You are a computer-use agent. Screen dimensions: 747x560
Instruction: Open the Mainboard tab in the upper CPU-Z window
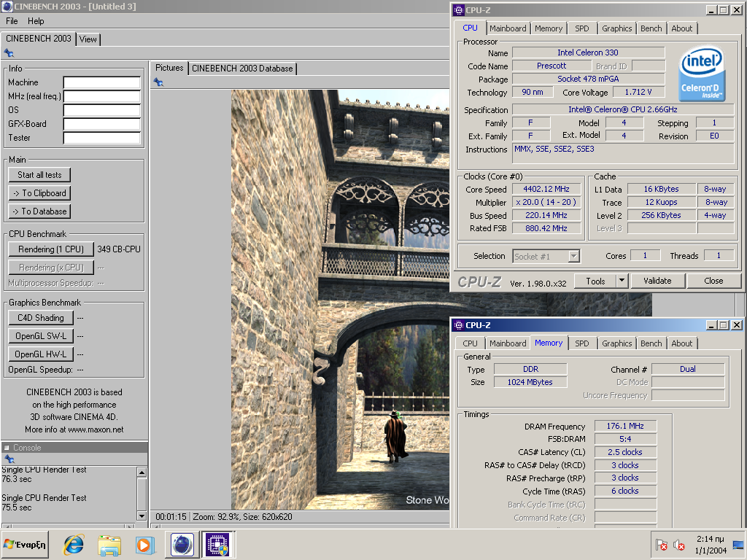coord(508,28)
